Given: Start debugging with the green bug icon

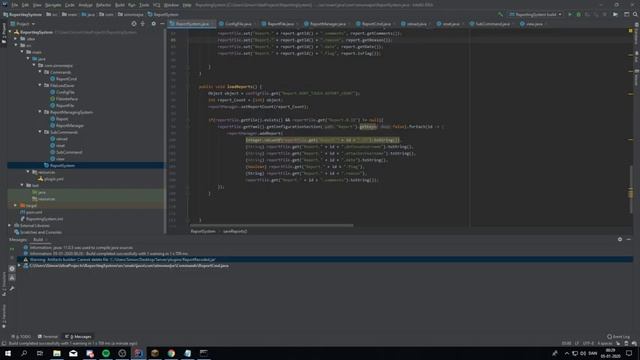Looking at the screenshot, I should tap(578, 14).
